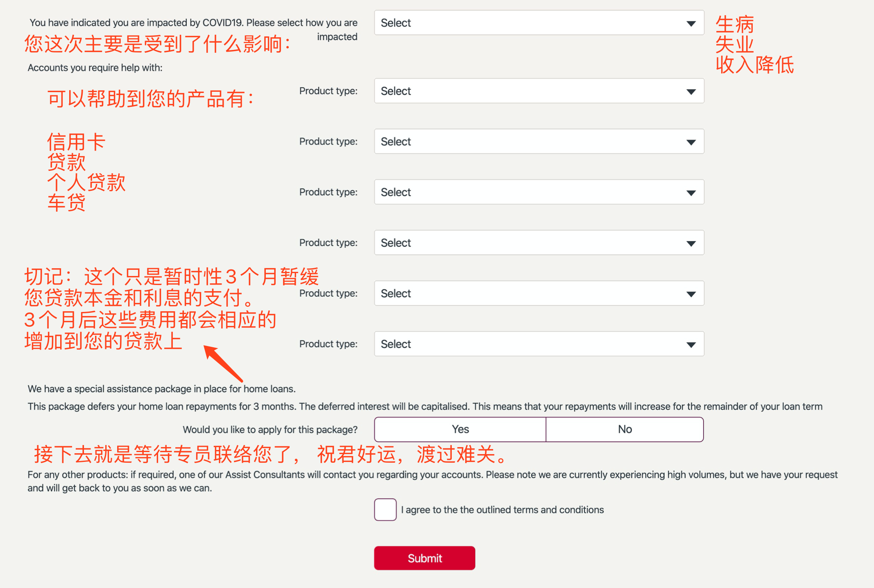Open the fourth Product type selector

(x=539, y=242)
